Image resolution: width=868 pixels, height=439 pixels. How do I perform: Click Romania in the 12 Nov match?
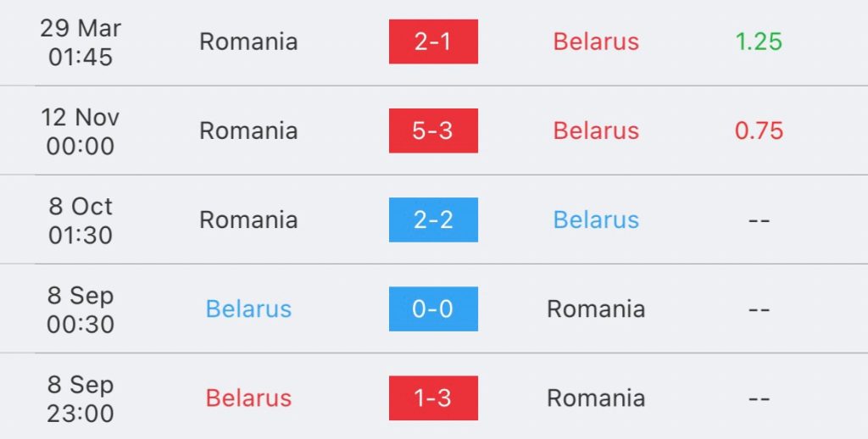(x=248, y=131)
